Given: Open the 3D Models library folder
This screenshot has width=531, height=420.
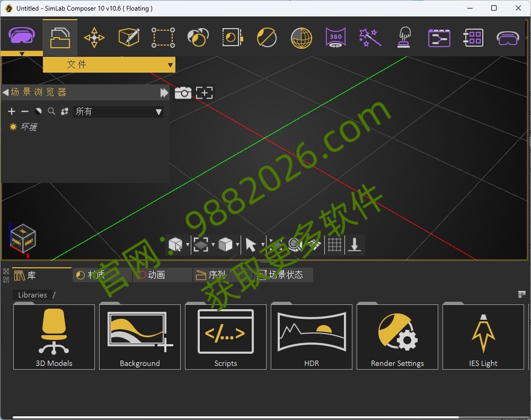Looking at the screenshot, I should [54, 337].
